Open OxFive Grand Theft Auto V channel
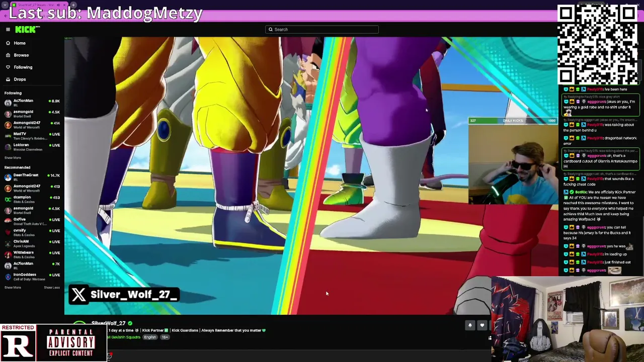This screenshot has height=362, width=644. (32, 221)
